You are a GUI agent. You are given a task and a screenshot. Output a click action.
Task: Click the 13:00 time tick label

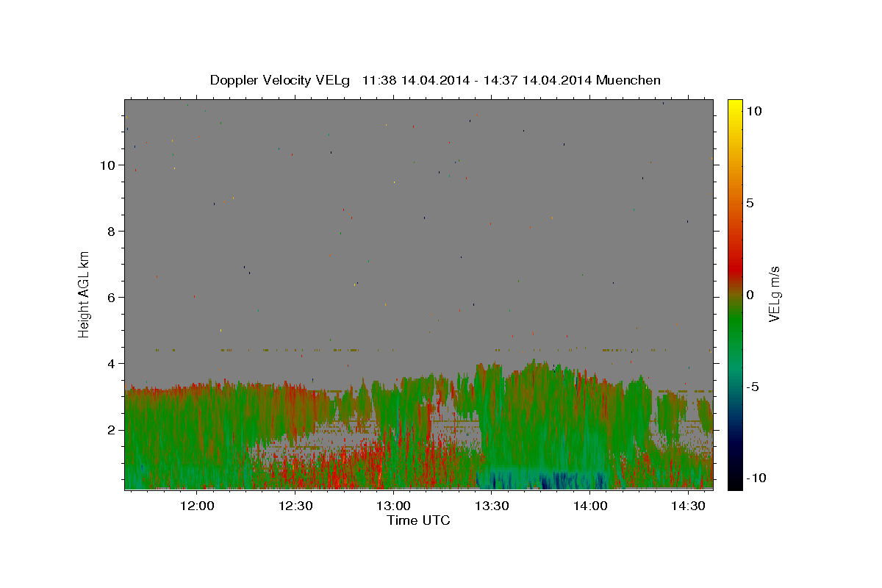point(393,506)
